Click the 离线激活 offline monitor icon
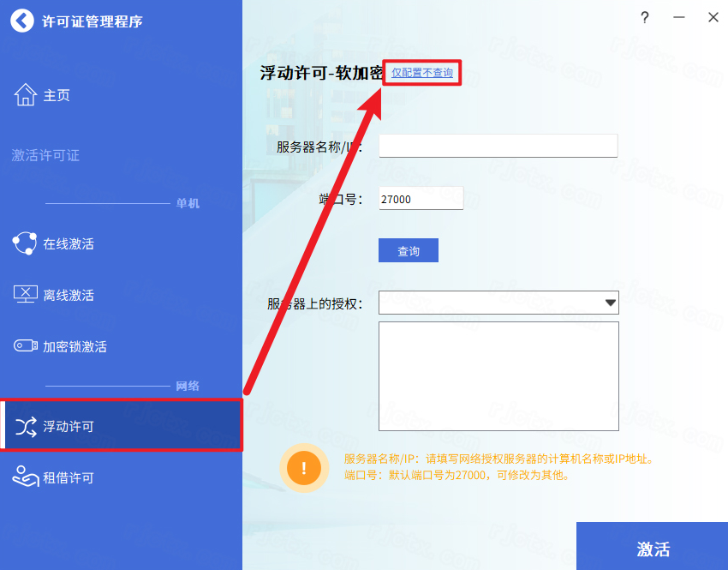Viewport: 728px width, 570px height. point(26,295)
